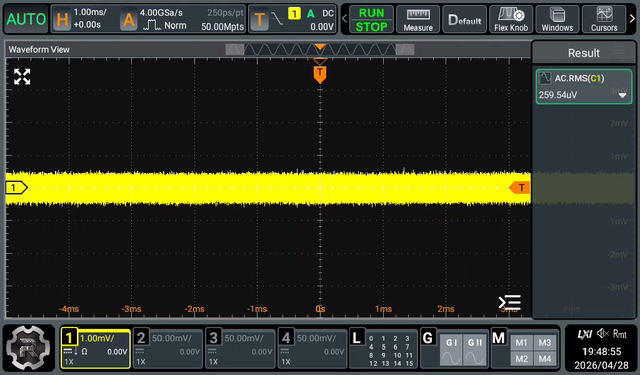Toggle generator GI output

451,351
